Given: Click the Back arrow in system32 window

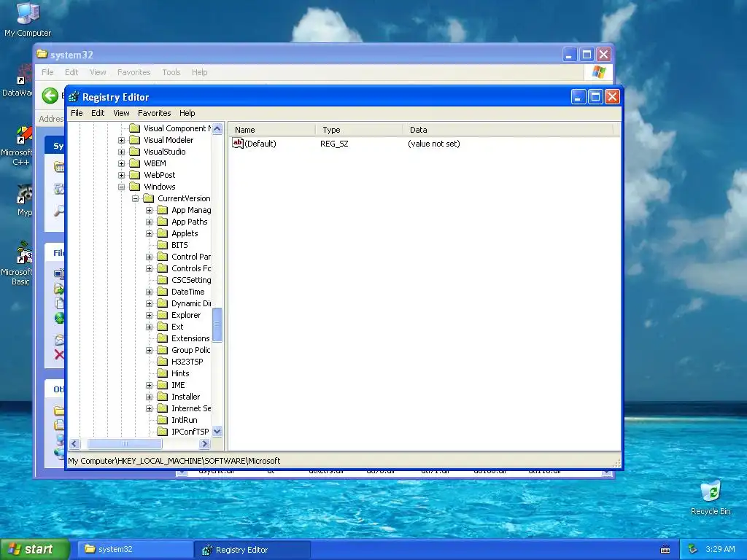Looking at the screenshot, I should (50, 96).
